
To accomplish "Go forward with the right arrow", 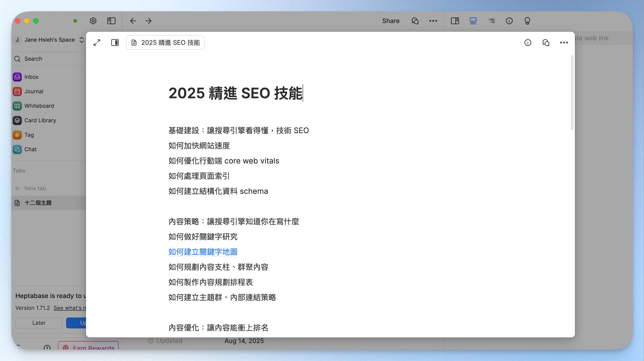I will point(149,21).
